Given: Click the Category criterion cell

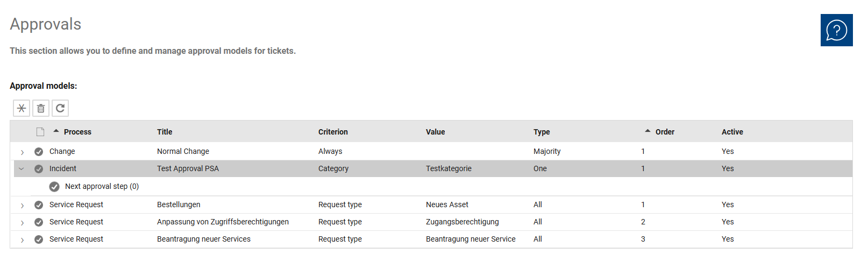Looking at the screenshot, I should (x=333, y=168).
